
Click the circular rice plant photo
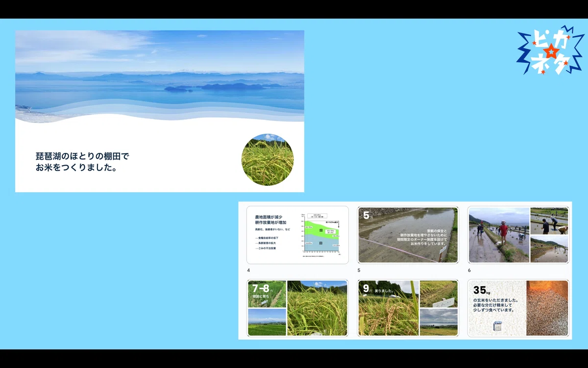(x=268, y=160)
